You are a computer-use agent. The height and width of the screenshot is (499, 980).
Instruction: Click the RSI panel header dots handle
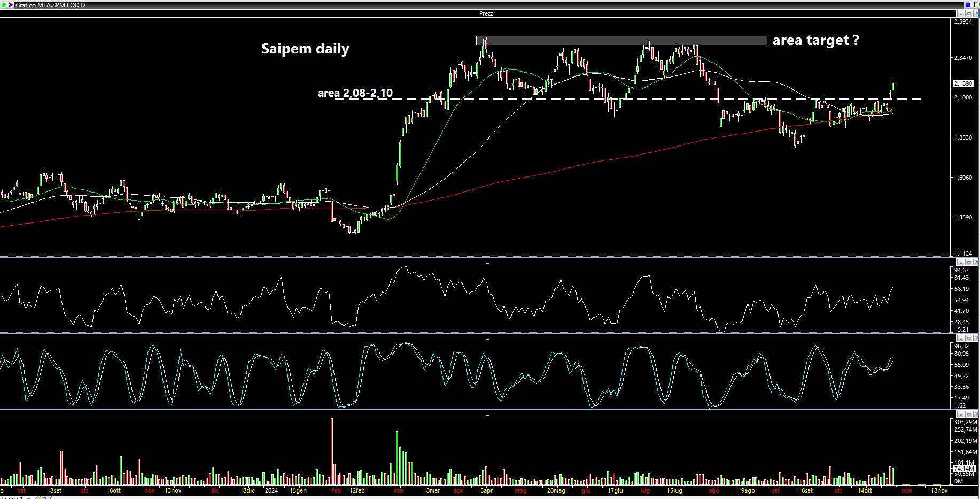click(487, 264)
